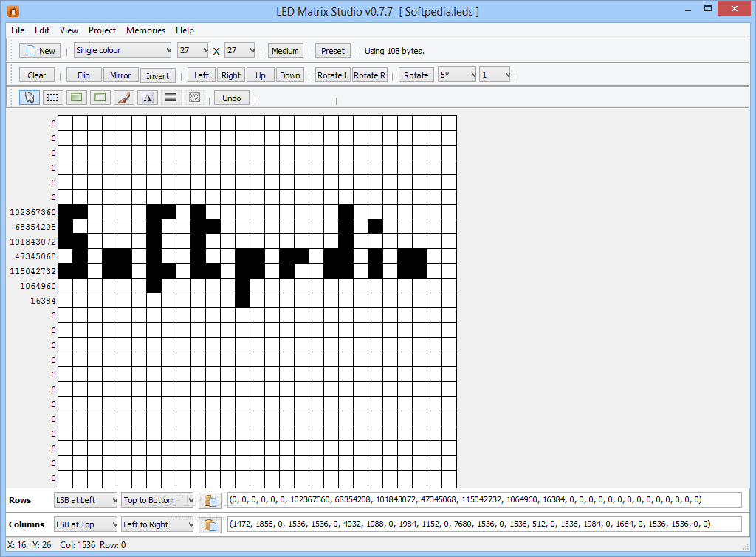Open Rows LSB at Left dropdown
This screenshot has width=756, height=557.
[86, 500]
